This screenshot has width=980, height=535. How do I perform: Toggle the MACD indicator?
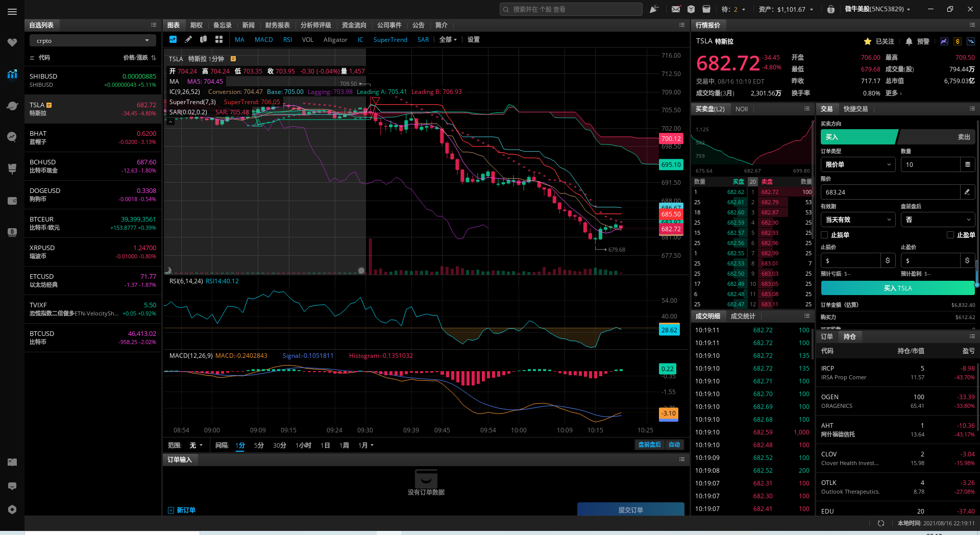pos(263,39)
